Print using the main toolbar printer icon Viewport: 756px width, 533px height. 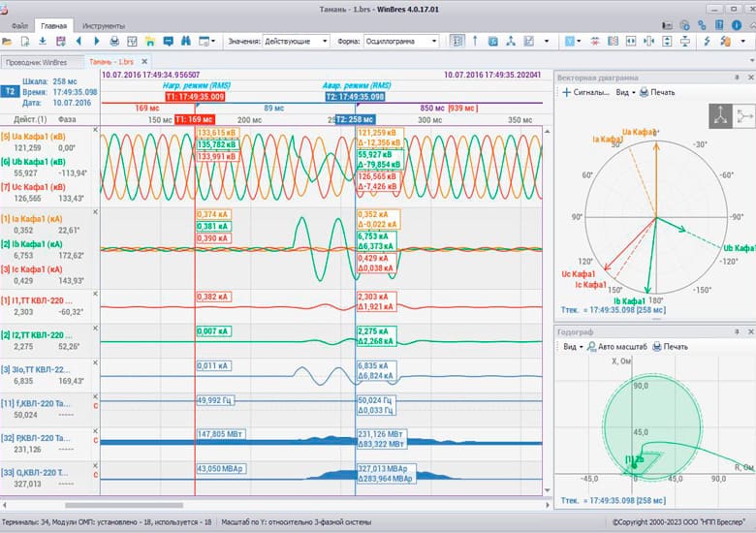pos(114,42)
